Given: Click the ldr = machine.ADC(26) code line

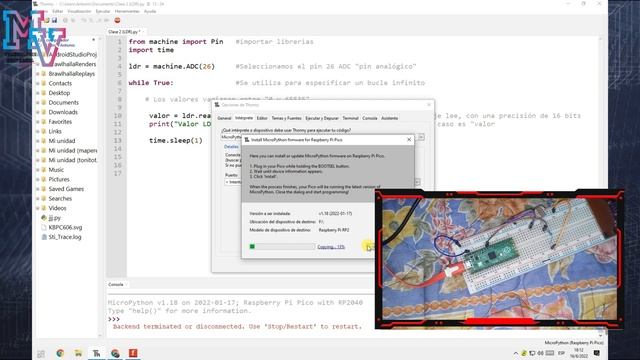Looking at the screenshot, I should point(171,67).
